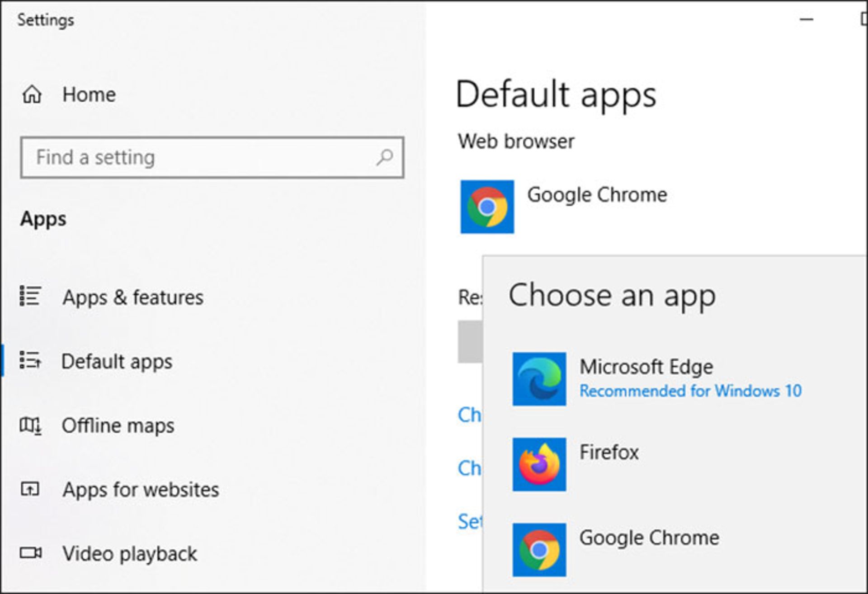Screen dimensions: 868x594
Task: Select the Firefox icon in Choose an app
Action: point(540,463)
